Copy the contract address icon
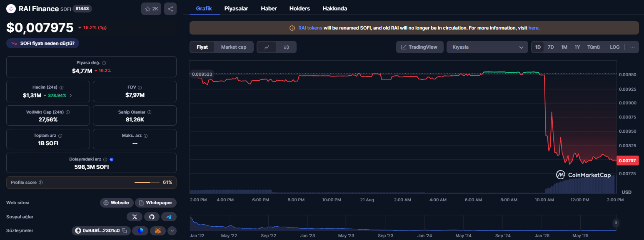Image resolution: width=644 pixels, height=240 pixels. (125, 230)
